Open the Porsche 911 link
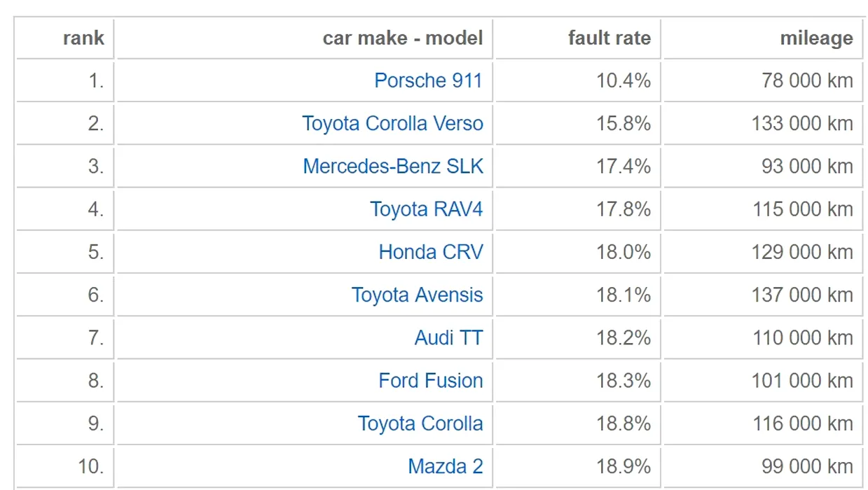Viewport: 868px width, 490px height. (x=428, y=80)
